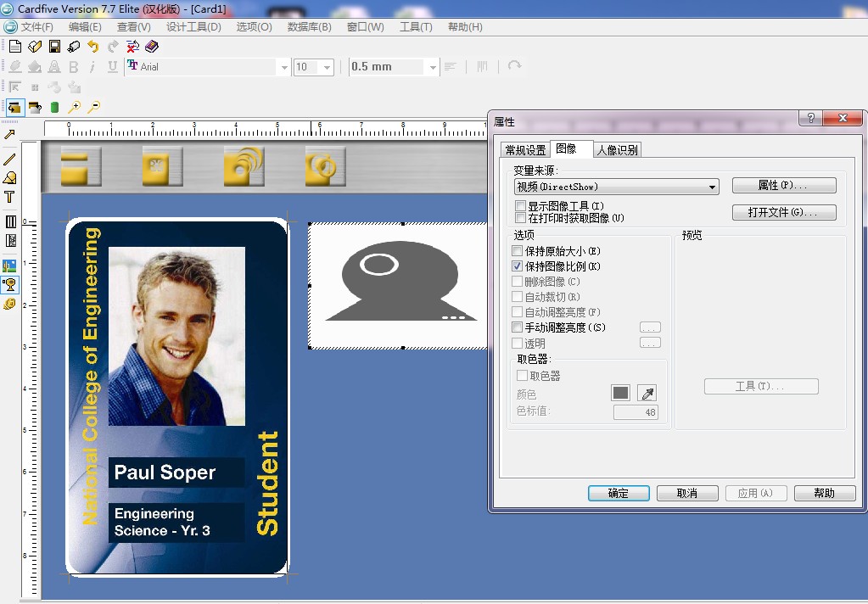Enable 手动调整亮度 checkbox
868x604 pixels.
(517, 327)
